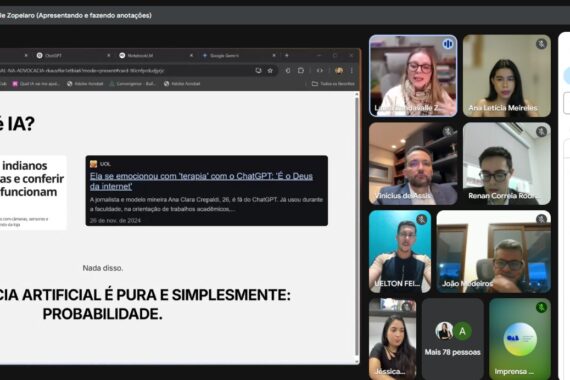Click muted mic icon on Ana Leticia's tile
The height and width of the screenshot is (380, 570).
(x=541, y=44)
